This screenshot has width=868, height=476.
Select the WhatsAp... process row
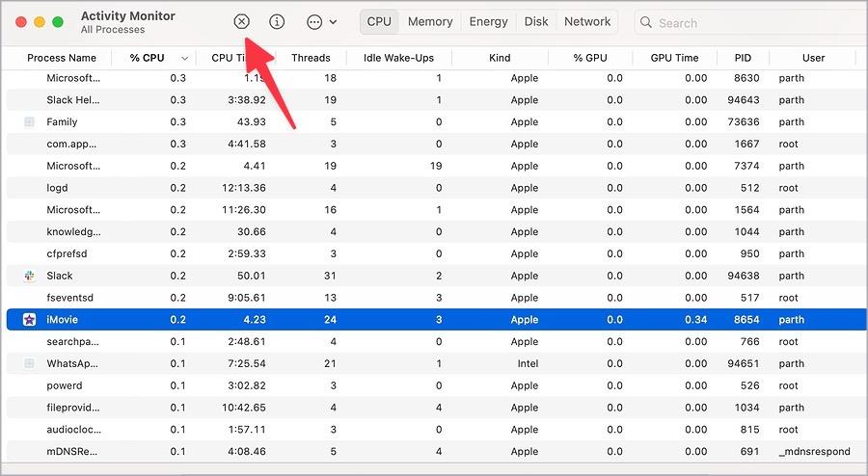coord(437,364)
